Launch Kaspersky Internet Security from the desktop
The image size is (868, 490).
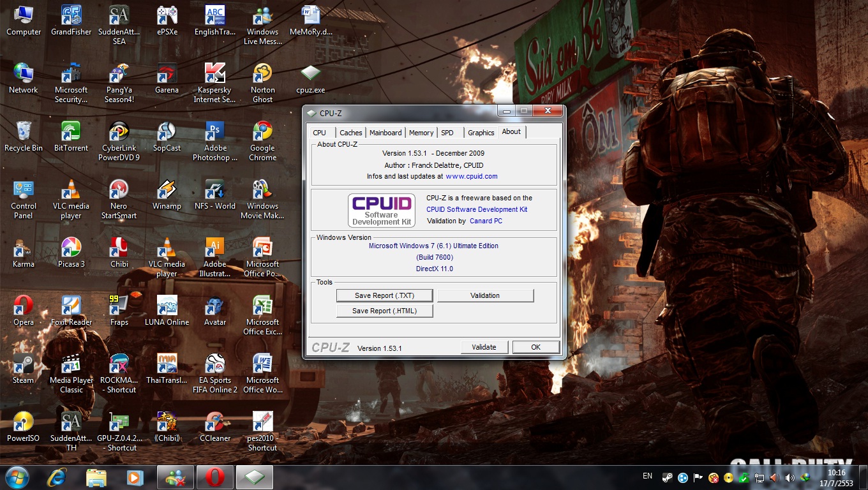[x=214, y=83]
